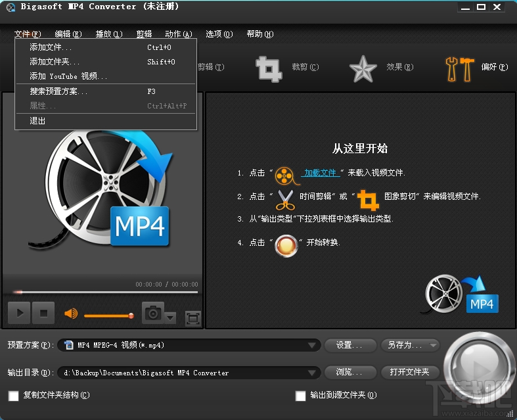This screenshot has width=517, height=420.
Task: Click the orange crop icon in step 2
Action: [x=369, y=200]
